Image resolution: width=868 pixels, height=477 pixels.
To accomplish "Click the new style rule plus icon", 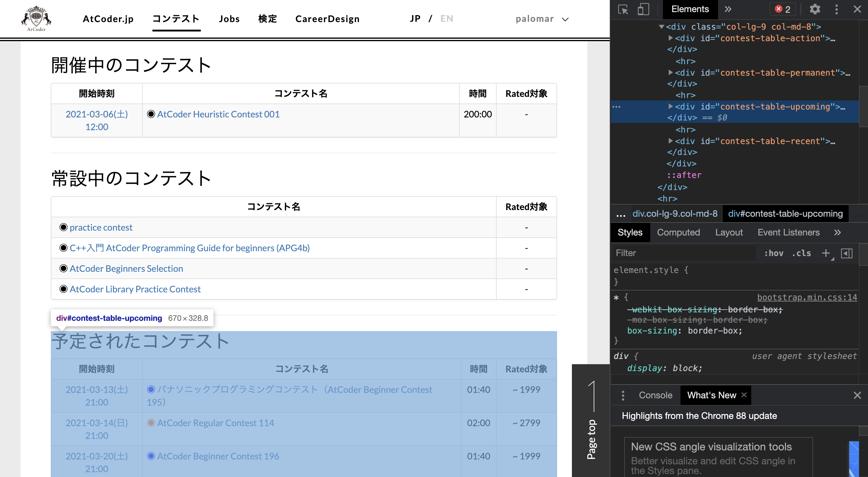I will (x=826, y=253).
